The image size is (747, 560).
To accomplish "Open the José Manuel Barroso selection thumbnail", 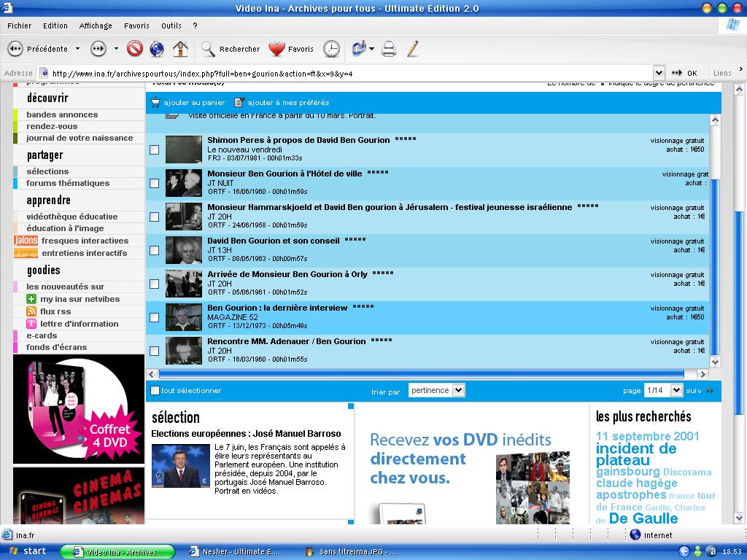I will point(181,466).
